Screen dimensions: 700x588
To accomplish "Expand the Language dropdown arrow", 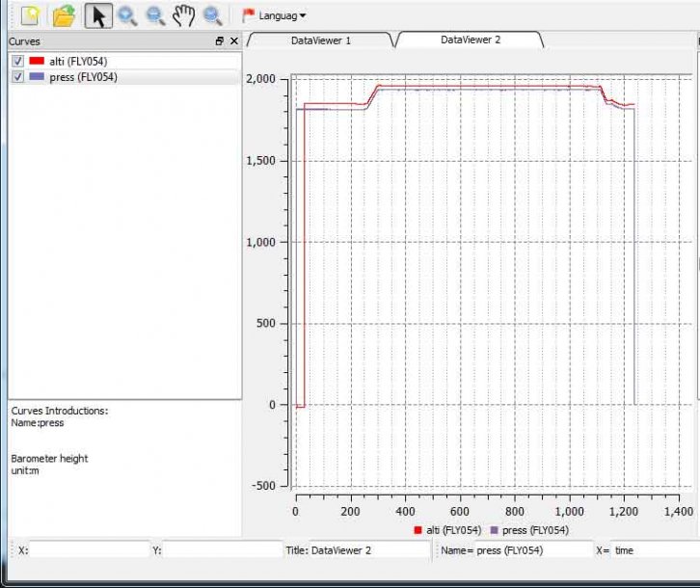I will (303, 16).
